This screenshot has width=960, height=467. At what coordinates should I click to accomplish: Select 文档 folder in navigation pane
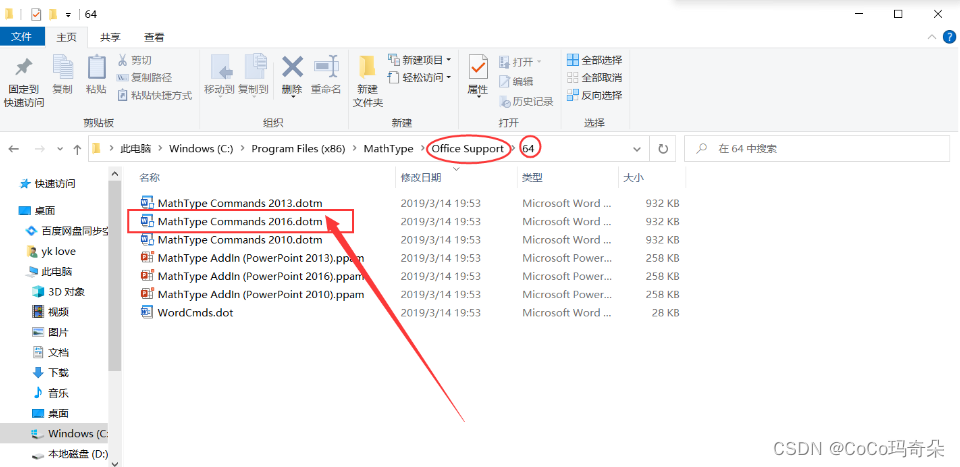click(x=50, y=353)
